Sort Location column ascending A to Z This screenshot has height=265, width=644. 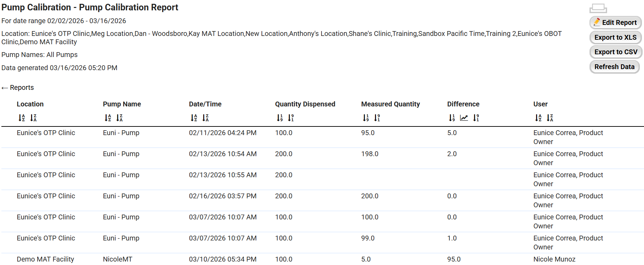click(x=21, y=118)
